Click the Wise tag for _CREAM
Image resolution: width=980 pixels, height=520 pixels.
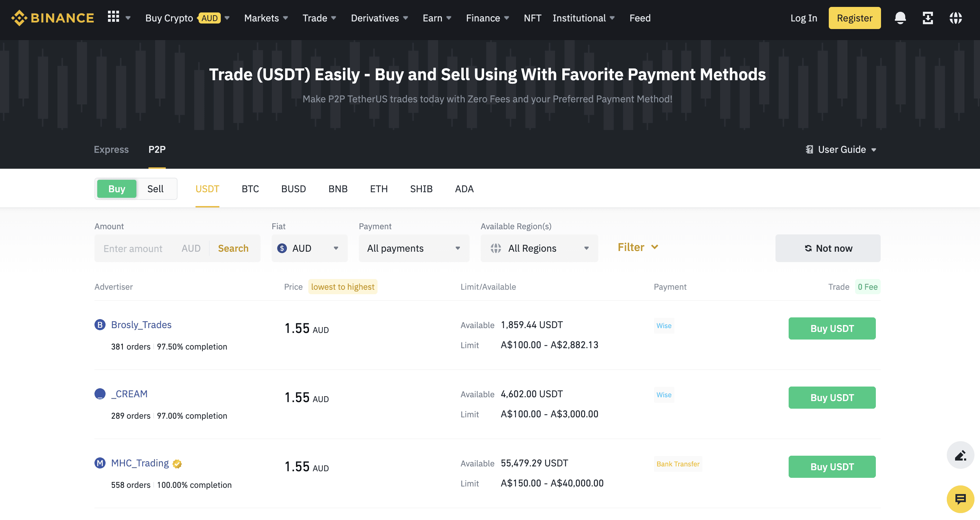[664, 394]
